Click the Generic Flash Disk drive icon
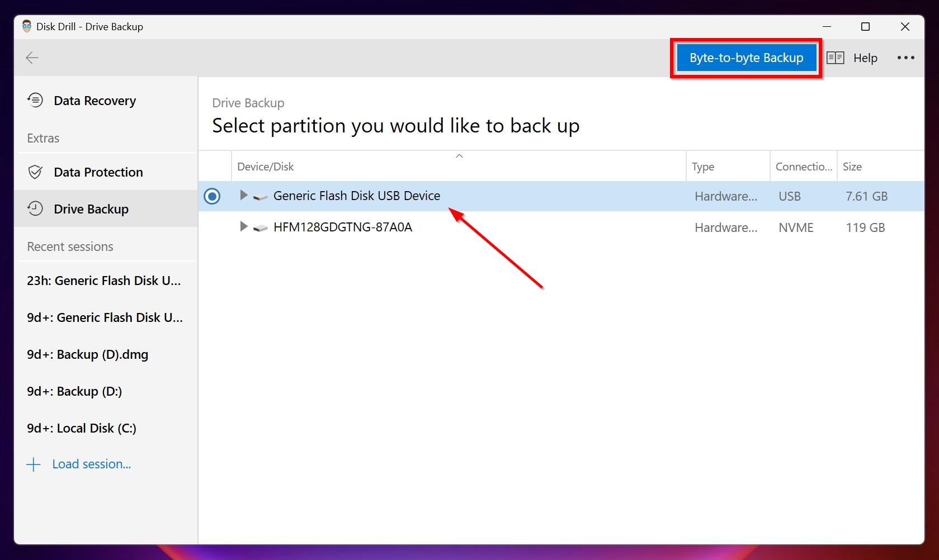Viewport: 939px width, 560px height. coord(260,197)
